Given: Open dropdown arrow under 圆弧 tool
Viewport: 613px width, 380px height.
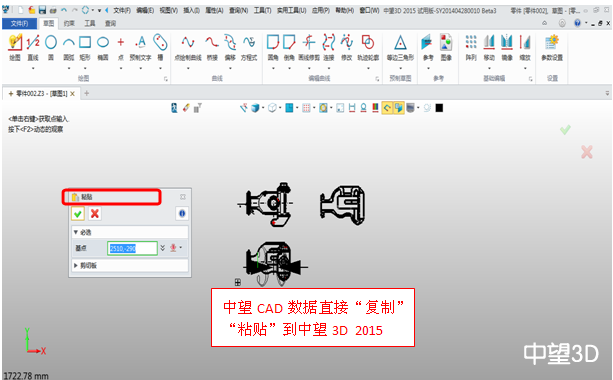Looking at the screenshot, I should pos(69,68).
